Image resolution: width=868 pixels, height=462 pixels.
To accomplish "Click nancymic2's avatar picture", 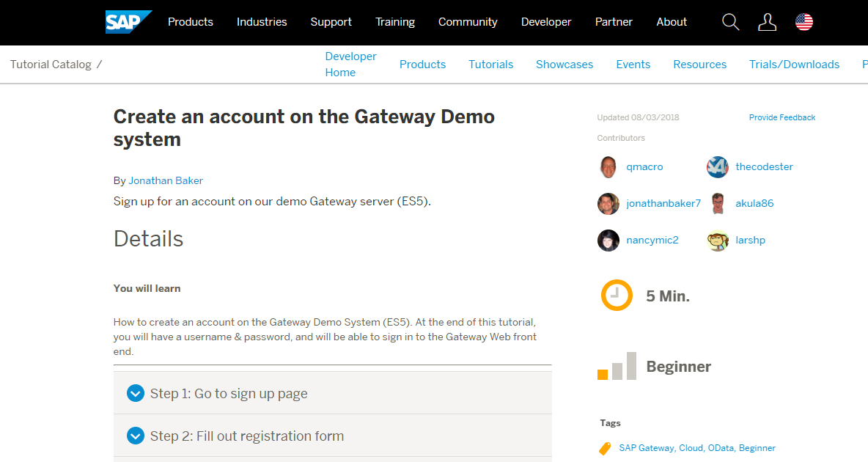I will [x=608, y=240].
